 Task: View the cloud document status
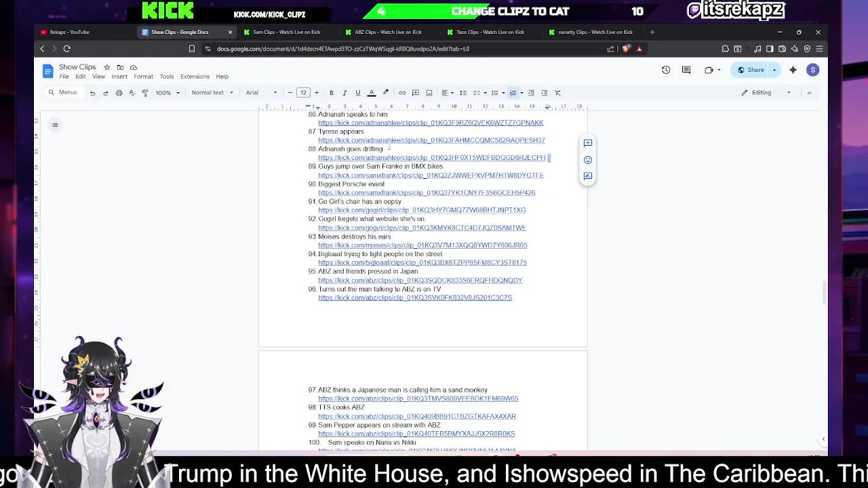(x=134, y=67)
